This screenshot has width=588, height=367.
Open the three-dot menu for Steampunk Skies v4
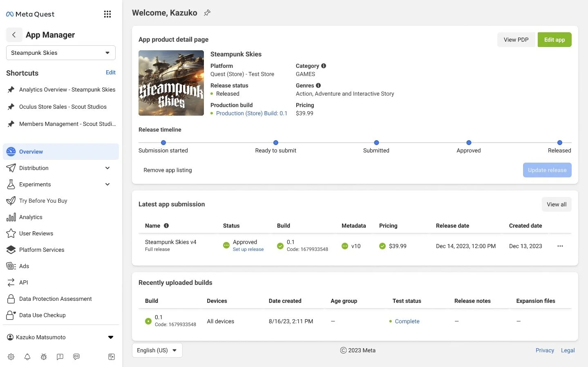click(560, 246)
